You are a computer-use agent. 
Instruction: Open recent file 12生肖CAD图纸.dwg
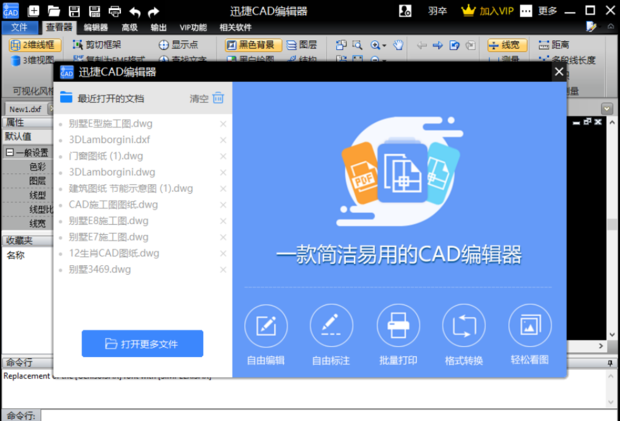pyautogui.click(x=114, y=253)
